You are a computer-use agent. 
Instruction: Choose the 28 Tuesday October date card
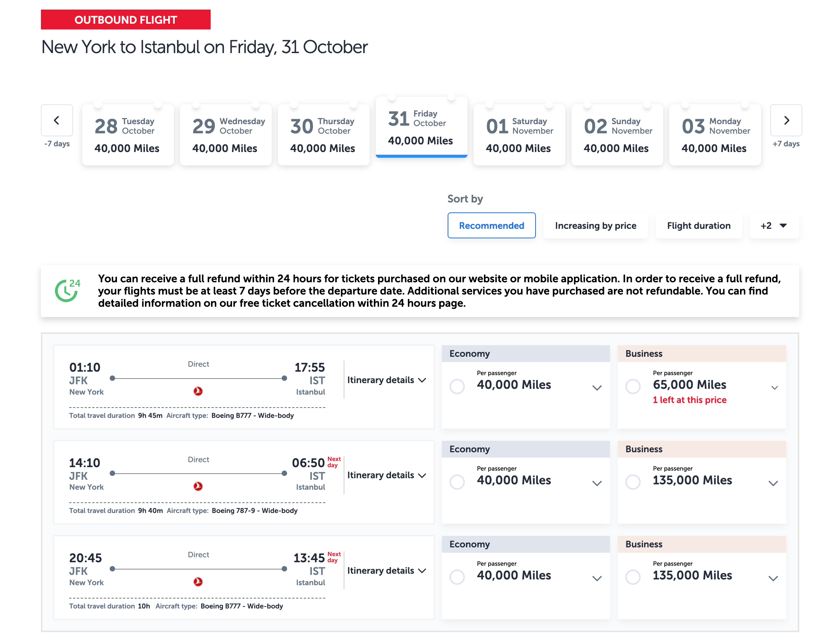point(128,134)
